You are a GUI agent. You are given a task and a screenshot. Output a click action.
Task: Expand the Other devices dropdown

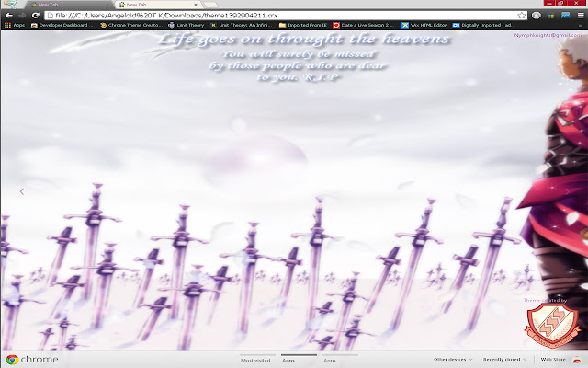pos(453,360)
